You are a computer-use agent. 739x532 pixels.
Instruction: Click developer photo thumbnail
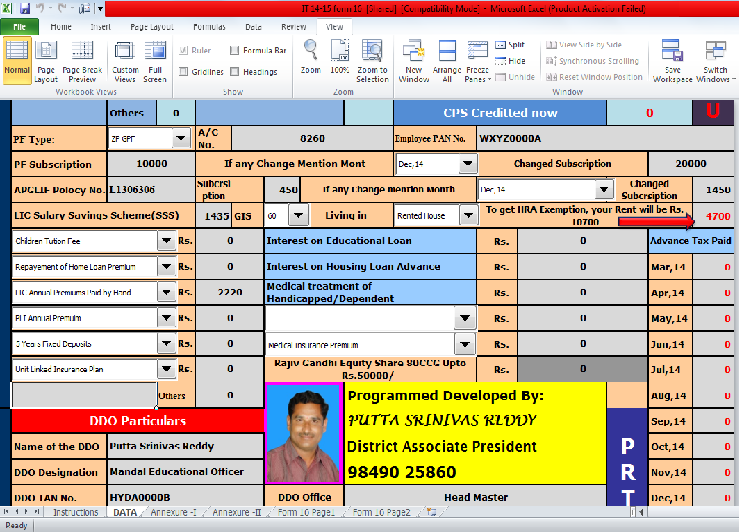[304, 434]
